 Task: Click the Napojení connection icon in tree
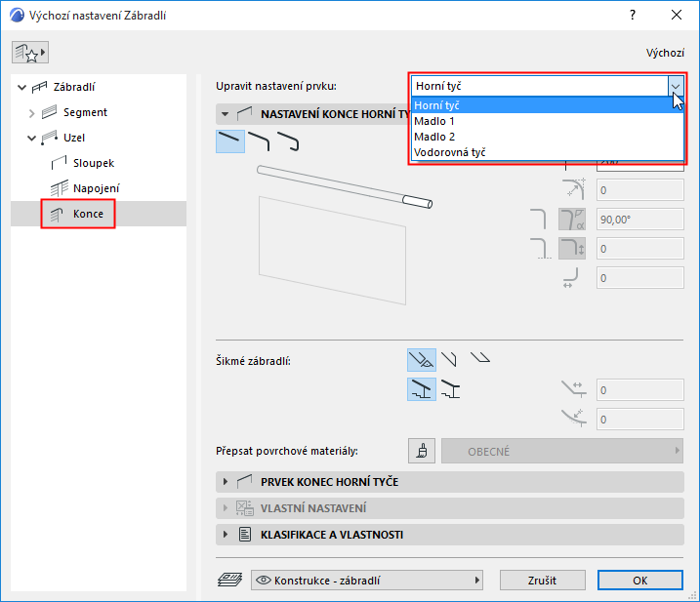click(x=59, y=188)
